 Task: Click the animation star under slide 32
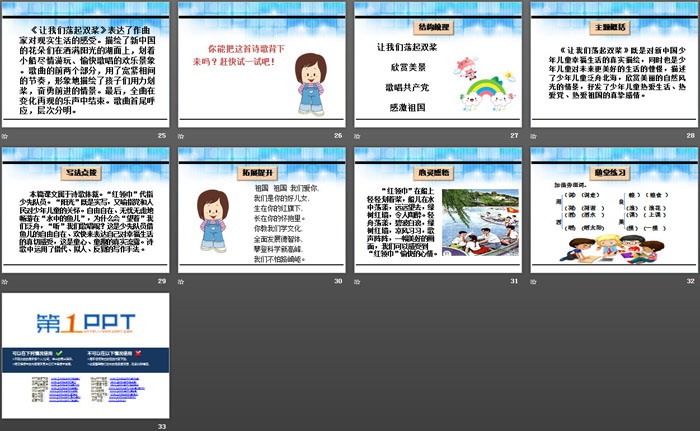point(537,281)
